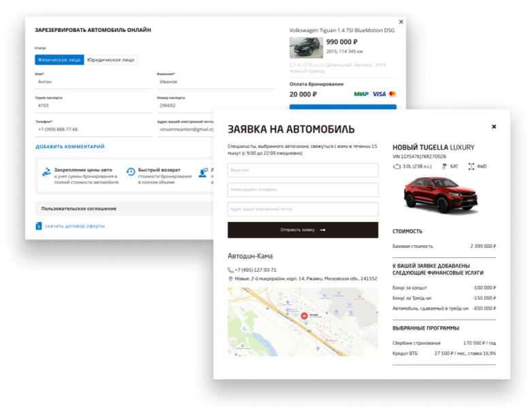Click the red Tugella car image
Image resolution: width=532 pixels, height=414 pixels.
click(x=439, y=195)
